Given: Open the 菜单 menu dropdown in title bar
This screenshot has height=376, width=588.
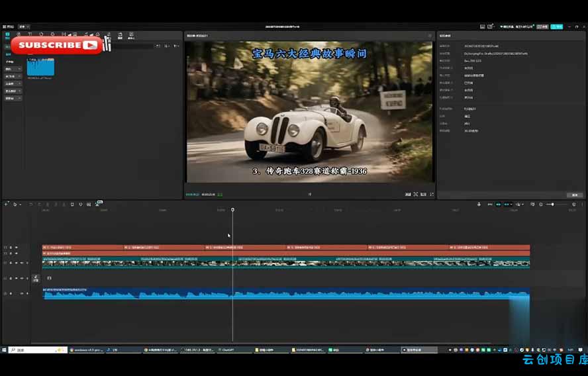Looking at the screenshot, I should 24,26.
